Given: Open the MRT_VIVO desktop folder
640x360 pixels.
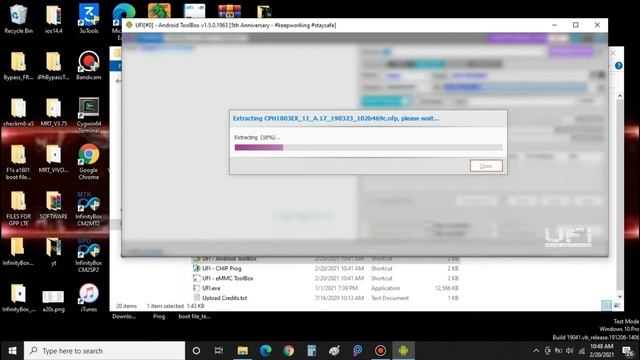Looking at the screenshot, I should point(53,158).
